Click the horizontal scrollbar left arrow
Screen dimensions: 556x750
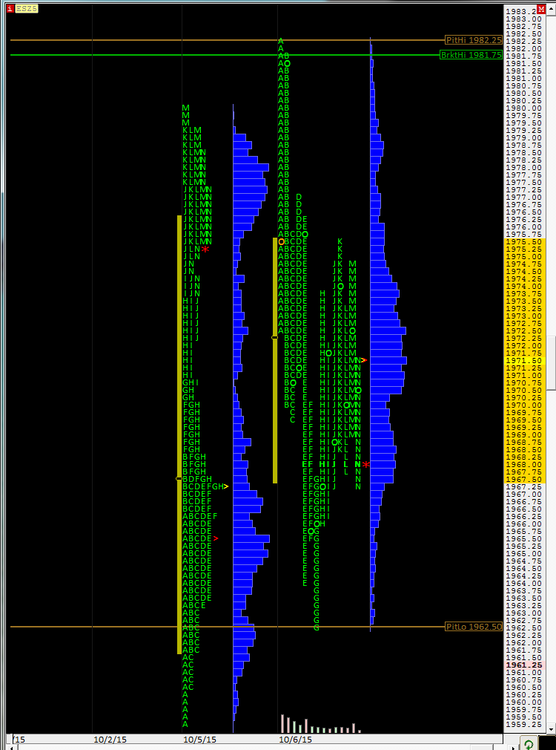point(11,747)
